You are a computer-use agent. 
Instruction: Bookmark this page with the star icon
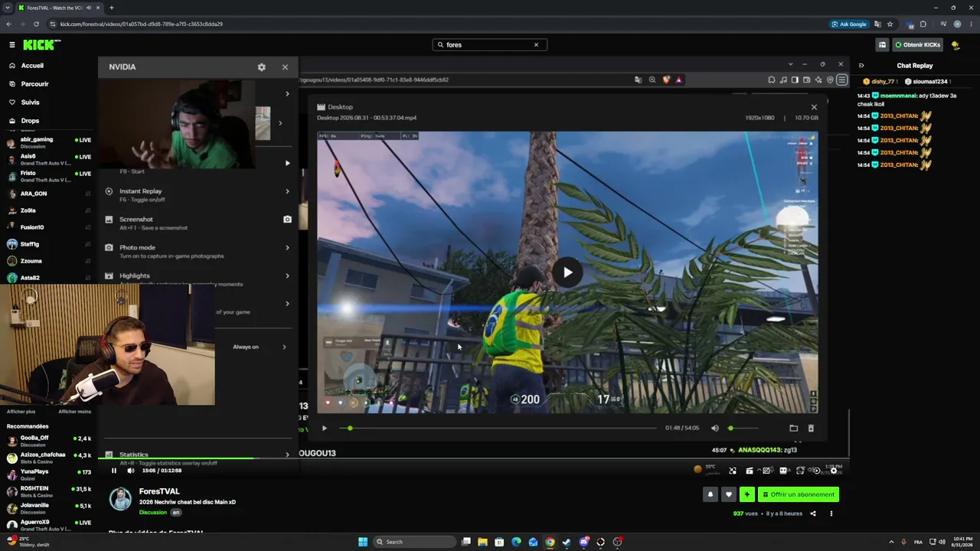(890, 24)
